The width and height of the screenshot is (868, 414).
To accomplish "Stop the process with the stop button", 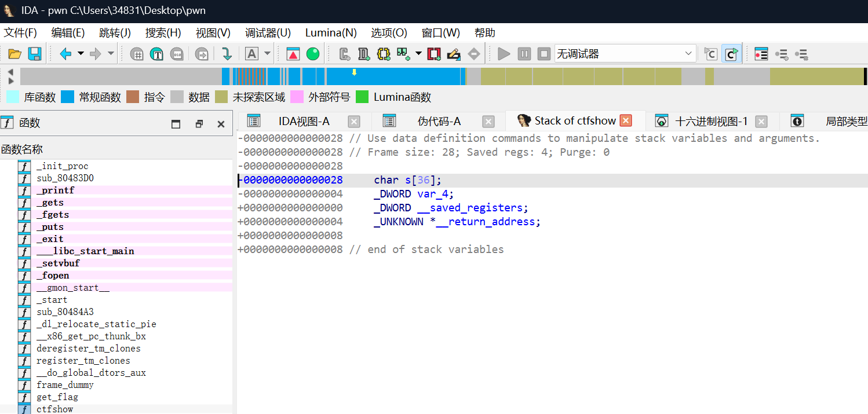I will 544,54.
